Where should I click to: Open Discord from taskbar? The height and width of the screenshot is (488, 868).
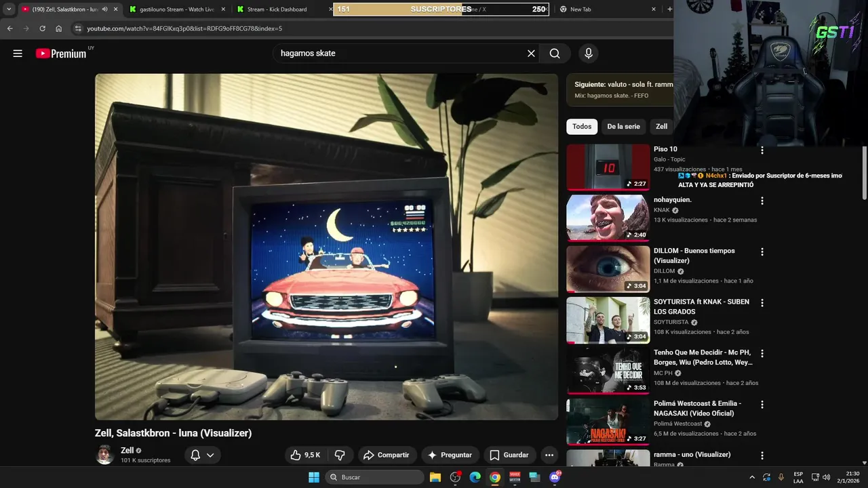[555, 477]
